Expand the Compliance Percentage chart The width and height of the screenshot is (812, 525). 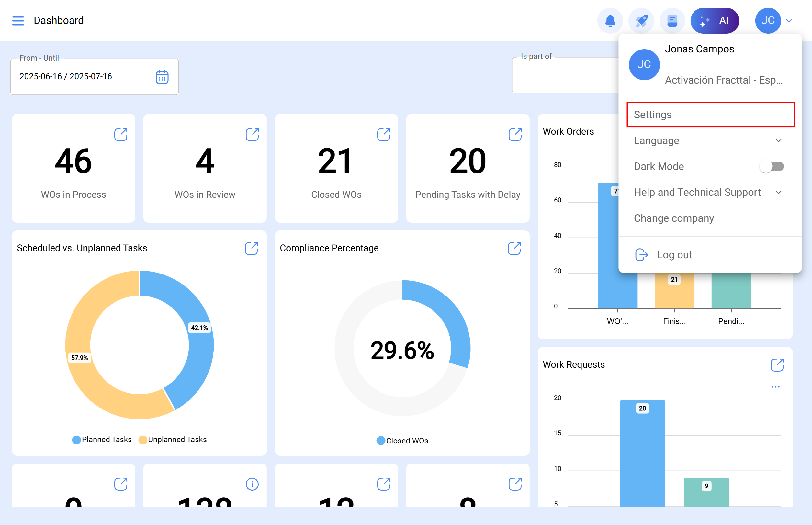[x=514, y=248]
